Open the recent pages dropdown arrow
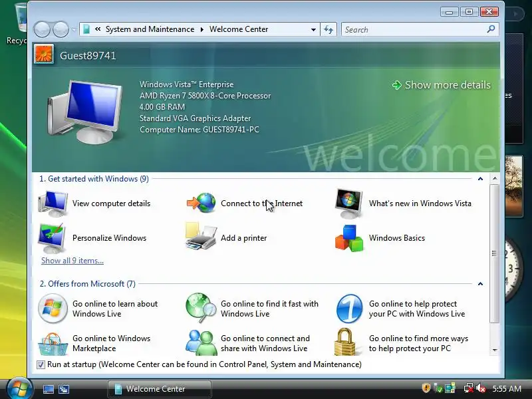Viewport: 532px width, 399px height. 74,30
